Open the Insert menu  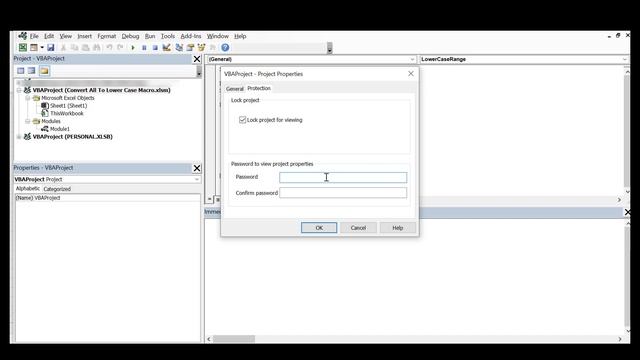coord(84,36)
